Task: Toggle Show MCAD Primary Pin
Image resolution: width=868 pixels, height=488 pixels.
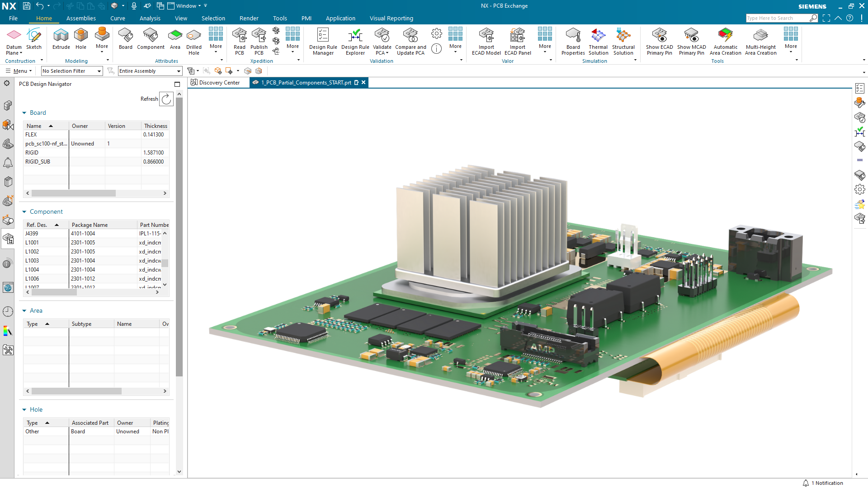Action: (x=691, y=41)
